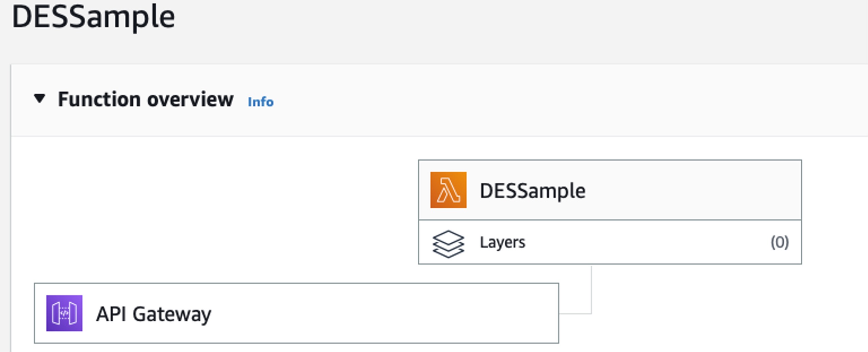
Task: Click the Layers stack icon
Action: 448,244
